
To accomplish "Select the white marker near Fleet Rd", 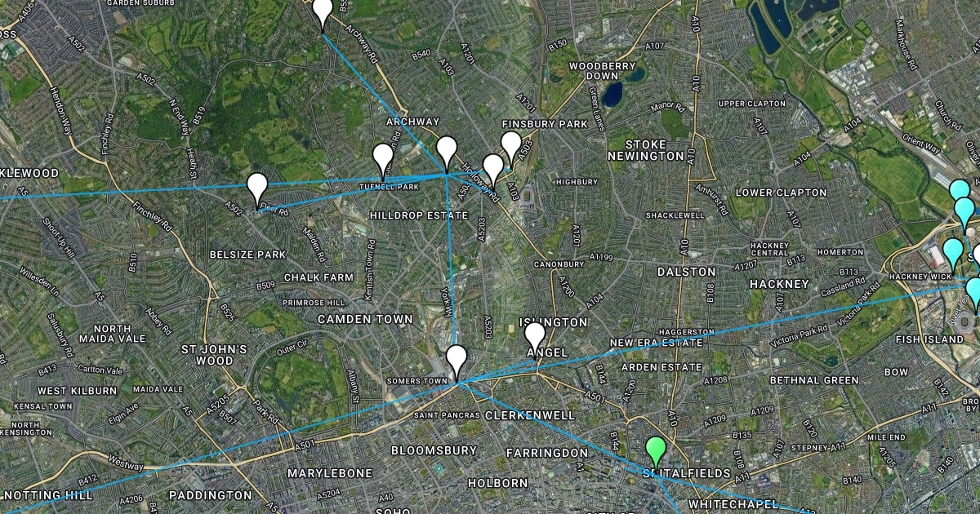I will [x=257, y=189].
